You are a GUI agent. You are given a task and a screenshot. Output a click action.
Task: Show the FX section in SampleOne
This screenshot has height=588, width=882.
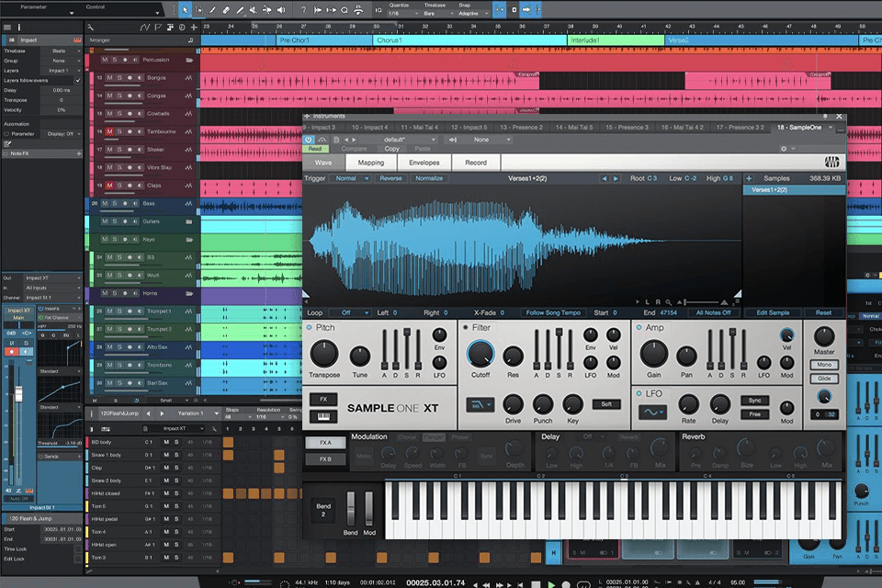[x=323, y=399]
